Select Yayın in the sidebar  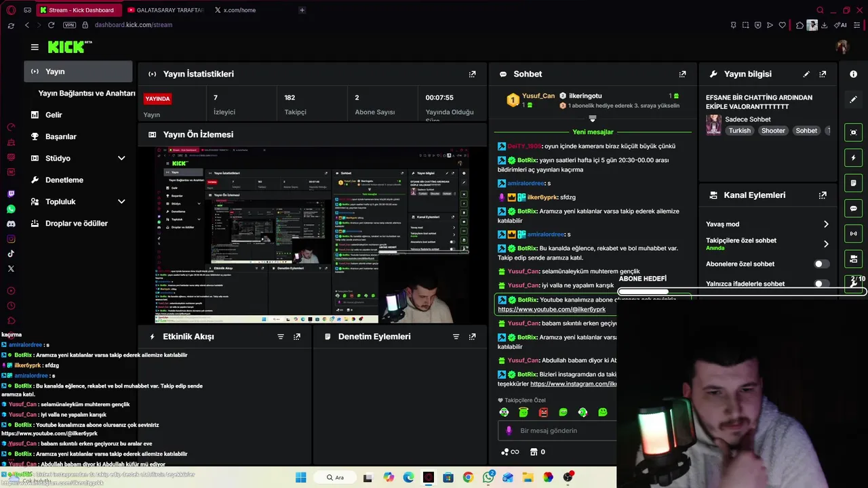78,71
